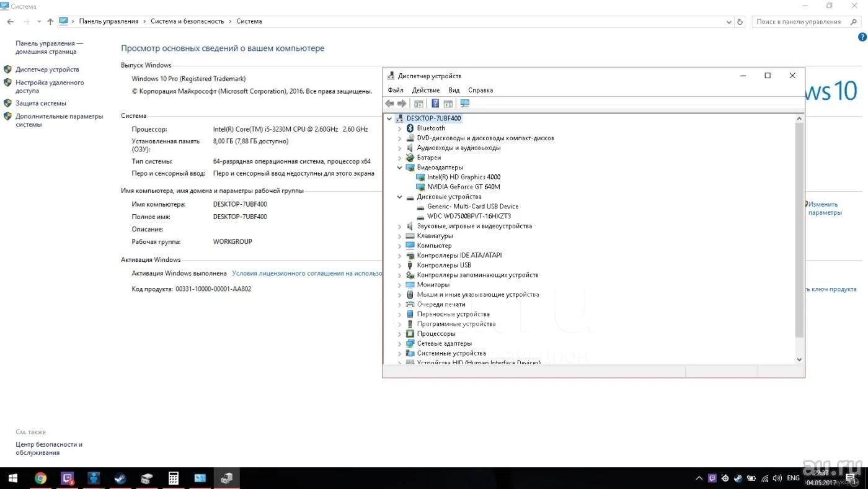Select the Мониторы row
The image size is (868, 489).
tap(433, 285)
